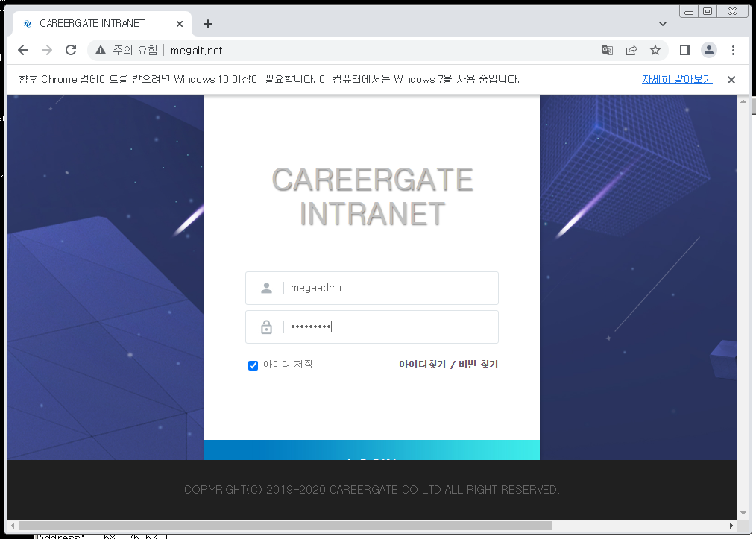Open the Chrome profile avatar

pyautogui.click(x=709, y=50)
